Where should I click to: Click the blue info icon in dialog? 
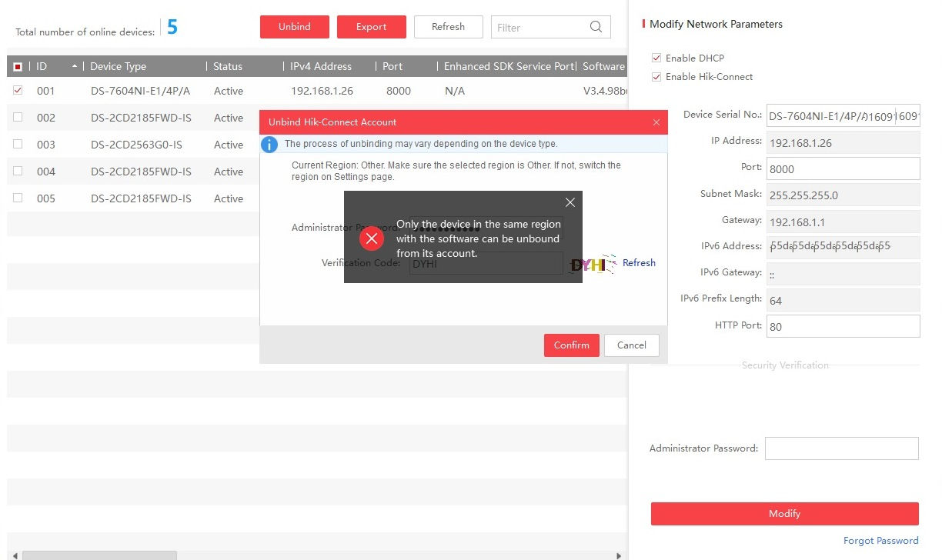[269, 144]
